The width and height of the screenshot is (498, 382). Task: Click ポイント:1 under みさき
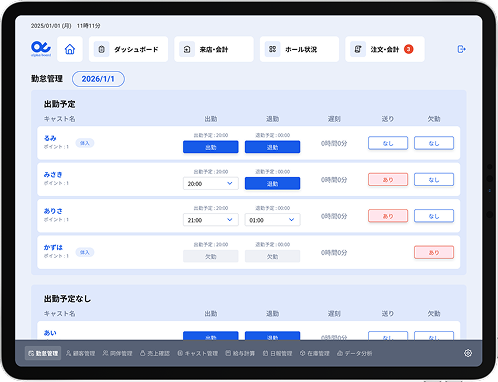(x=56, y=183)
